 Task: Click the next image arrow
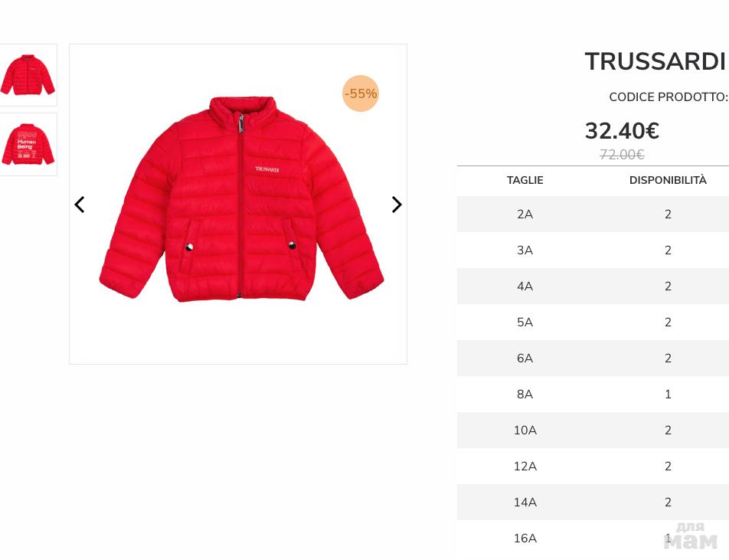point(397,205)
